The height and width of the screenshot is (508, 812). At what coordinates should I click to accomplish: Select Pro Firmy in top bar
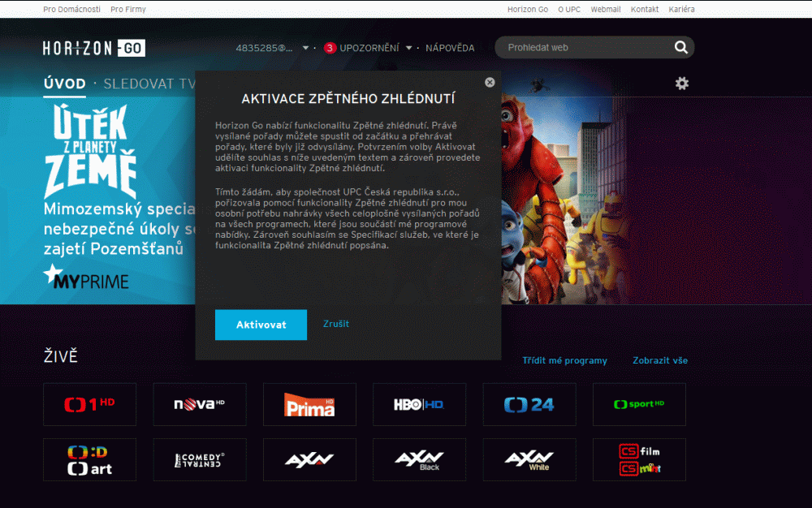[x=128, y=9]
